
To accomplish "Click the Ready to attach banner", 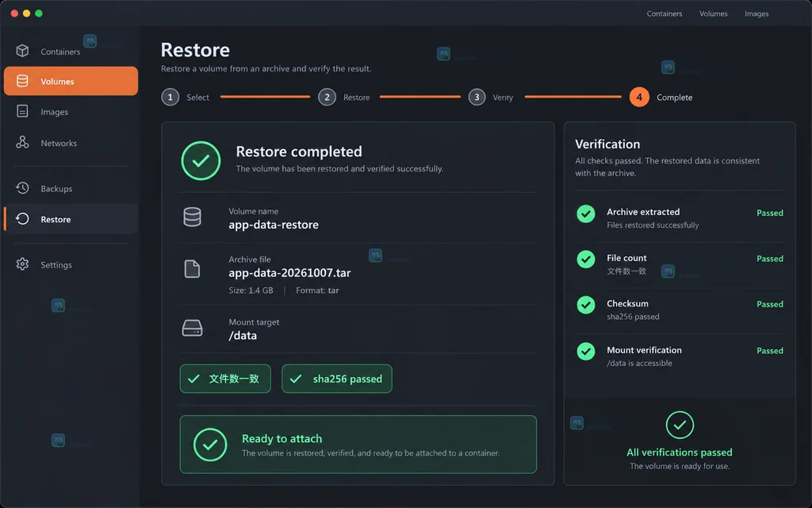I will pos(358,444).
